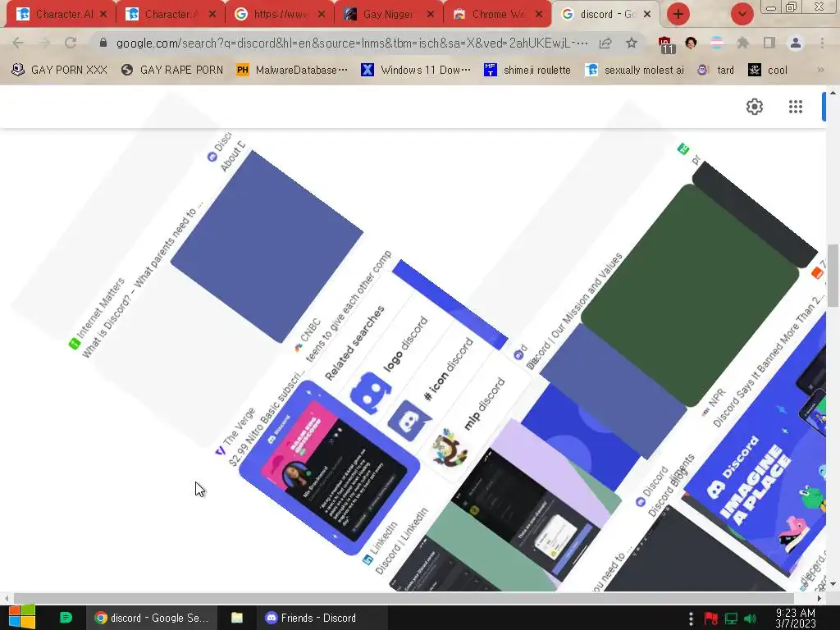The image size is (840, 630).
Task: Close the discord Google search tab
Action: tap(647, 15)
